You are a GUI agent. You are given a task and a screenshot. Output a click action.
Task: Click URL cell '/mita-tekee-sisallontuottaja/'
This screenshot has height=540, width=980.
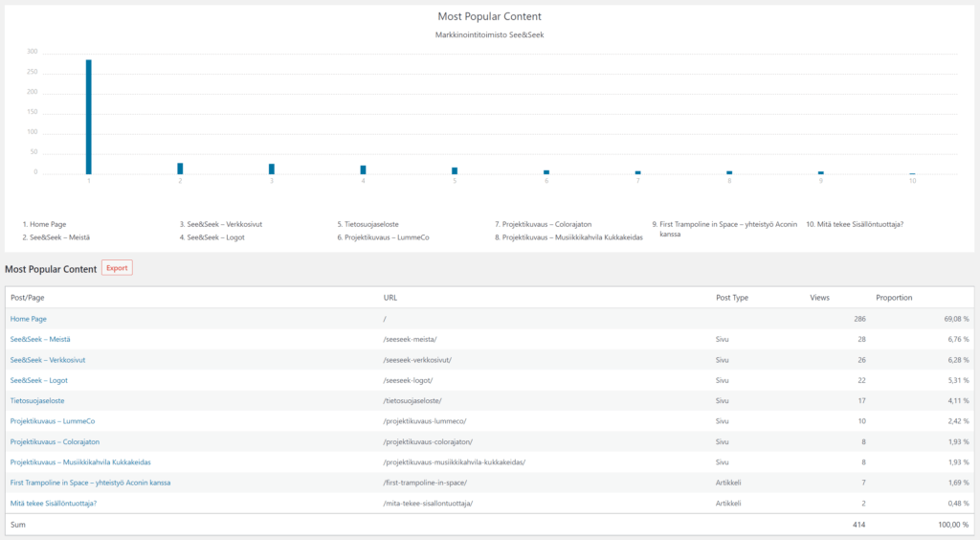point(428,503)
